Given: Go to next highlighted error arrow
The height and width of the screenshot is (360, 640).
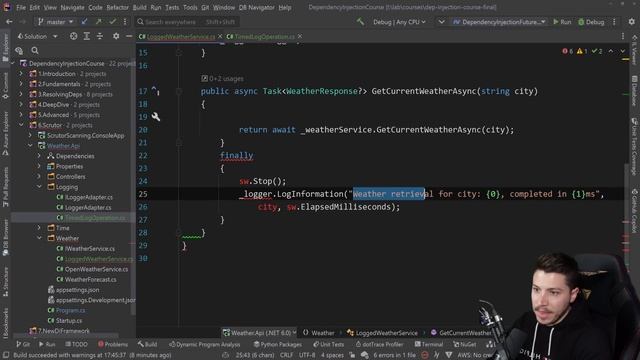Looking at the screenshot, I should [622, 51].
